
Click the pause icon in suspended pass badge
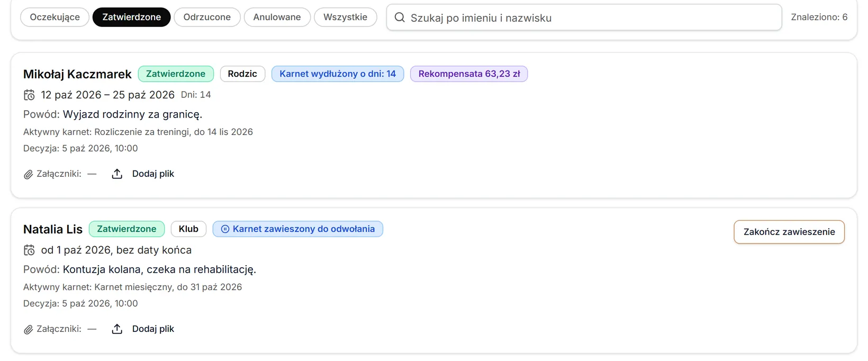(x=225, y=229)
